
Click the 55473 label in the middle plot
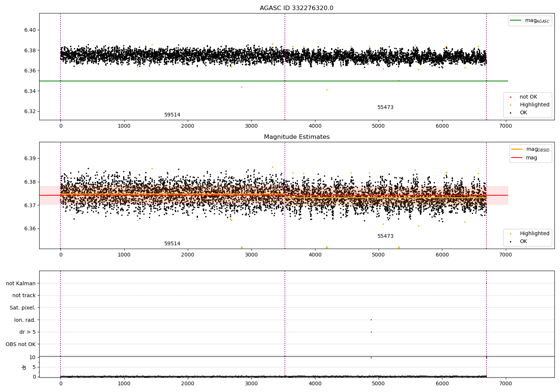pyautogui.click(x=385, y=236)
